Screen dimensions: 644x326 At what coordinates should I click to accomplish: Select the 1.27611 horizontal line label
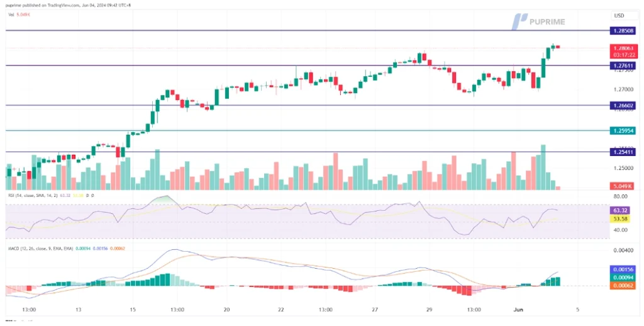pos(623,65)
